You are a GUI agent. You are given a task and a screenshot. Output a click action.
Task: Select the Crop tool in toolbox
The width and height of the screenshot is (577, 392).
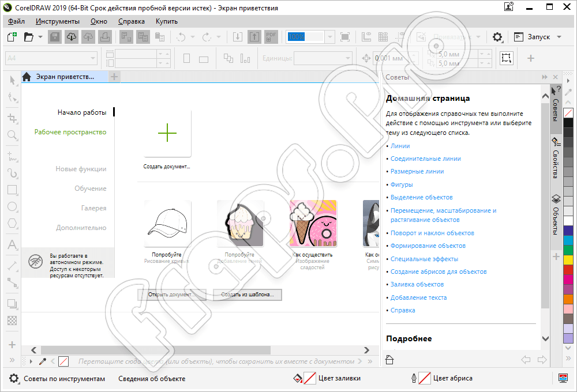tap(12, 118)
